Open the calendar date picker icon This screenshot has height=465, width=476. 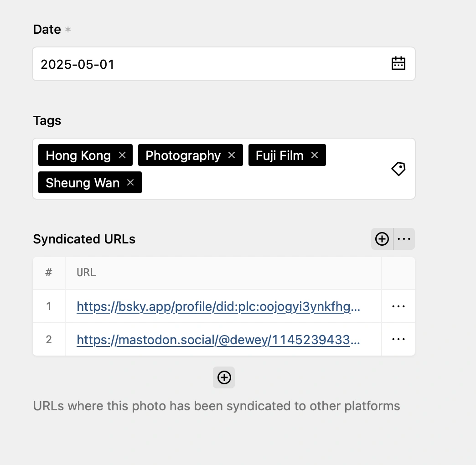click(398, 64)
